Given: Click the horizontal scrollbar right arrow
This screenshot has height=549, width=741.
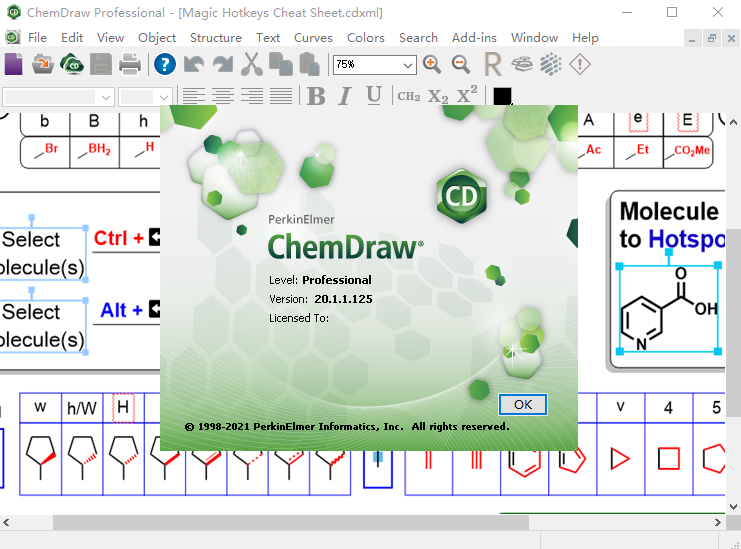Looking at the screenshot, I should pyautogui.click(x=717, y=523).
